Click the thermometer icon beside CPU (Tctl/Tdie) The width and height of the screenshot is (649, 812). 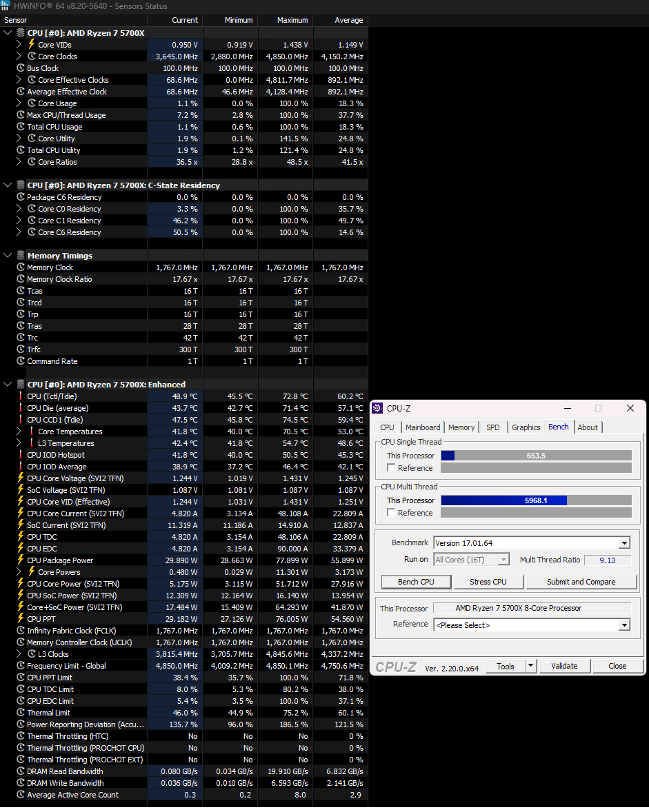point(21,396)
